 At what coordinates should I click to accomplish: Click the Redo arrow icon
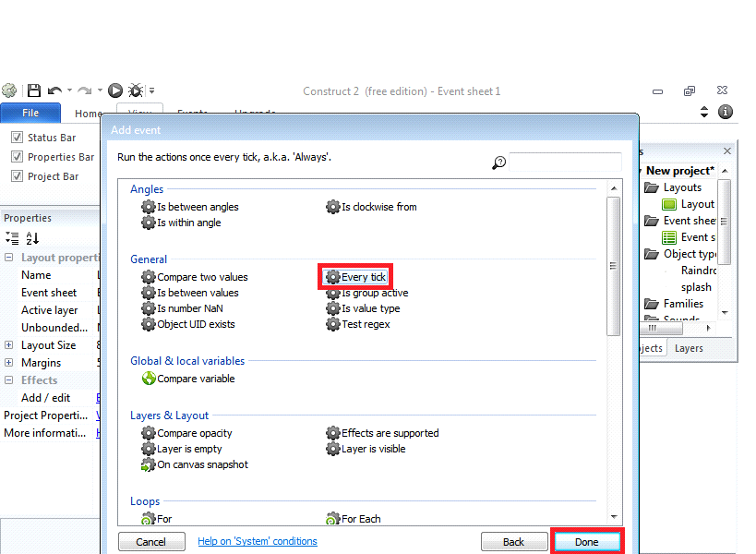coord(85,90)
